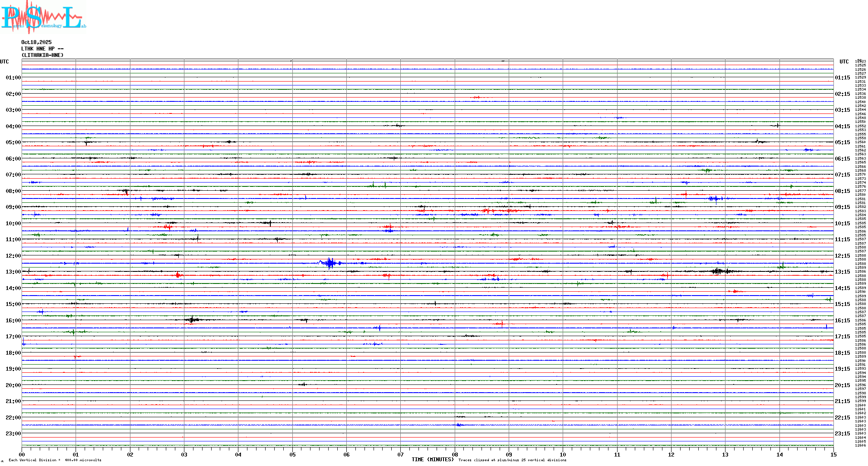
Task: Select the 16:00 hour label on left
Action: 13,321
